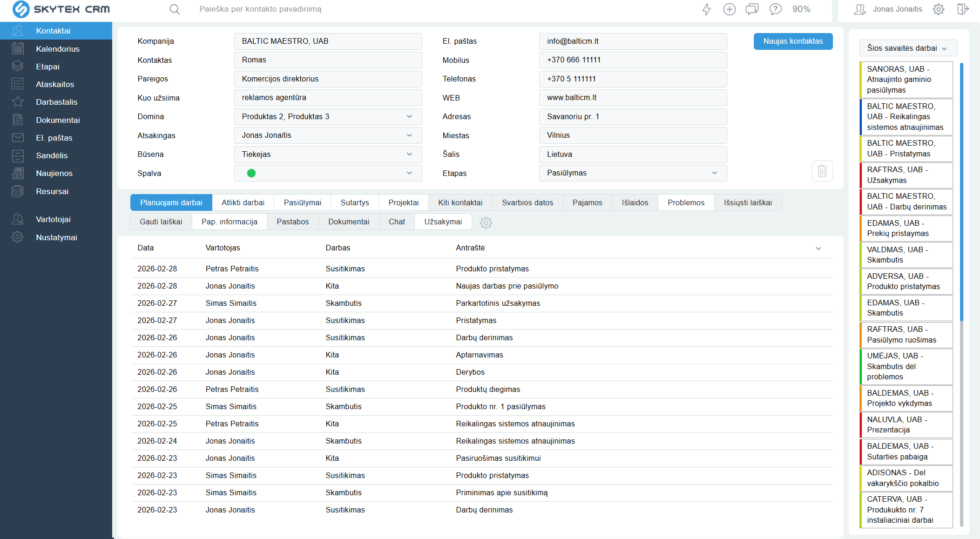Click the Data column header

click(146, 248)
